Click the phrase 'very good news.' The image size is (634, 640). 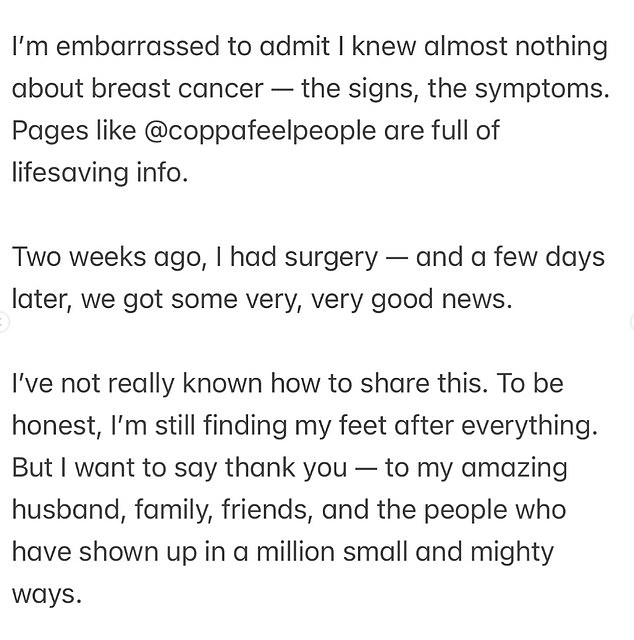pos(411,300)
